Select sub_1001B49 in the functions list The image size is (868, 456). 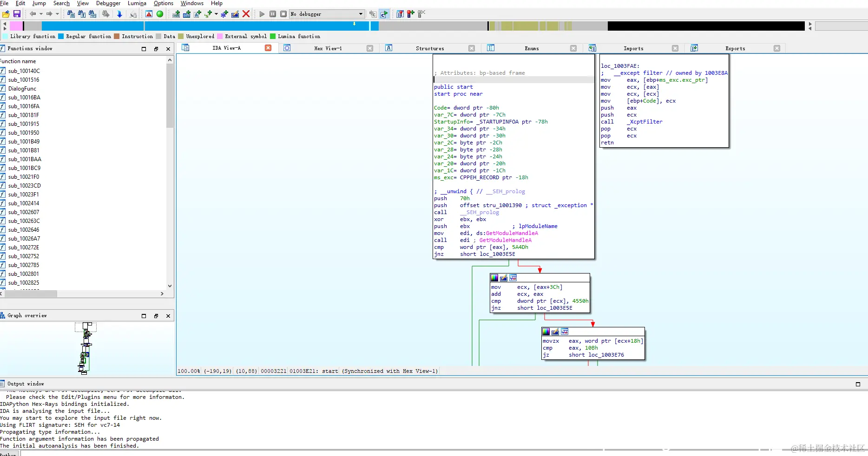click(x=24, y=142)
